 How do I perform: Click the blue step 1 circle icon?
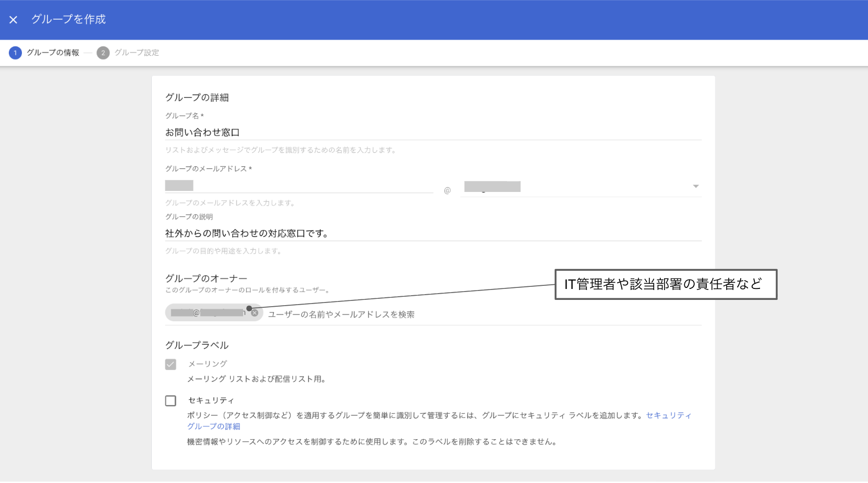[15, 53]
